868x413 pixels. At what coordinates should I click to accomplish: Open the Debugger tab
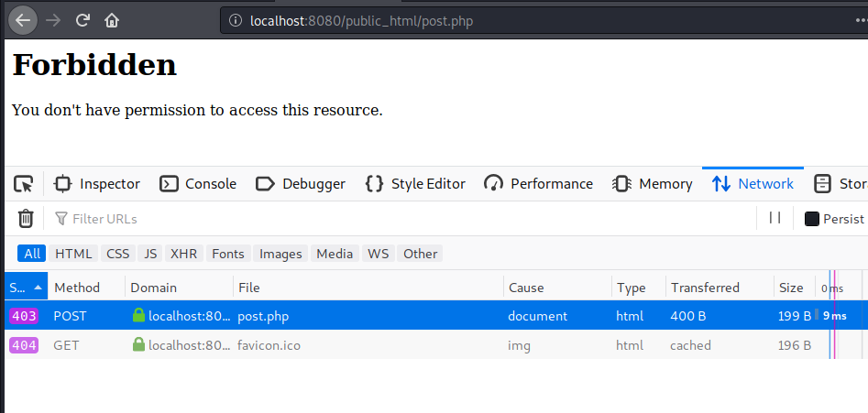click(301, 184)
